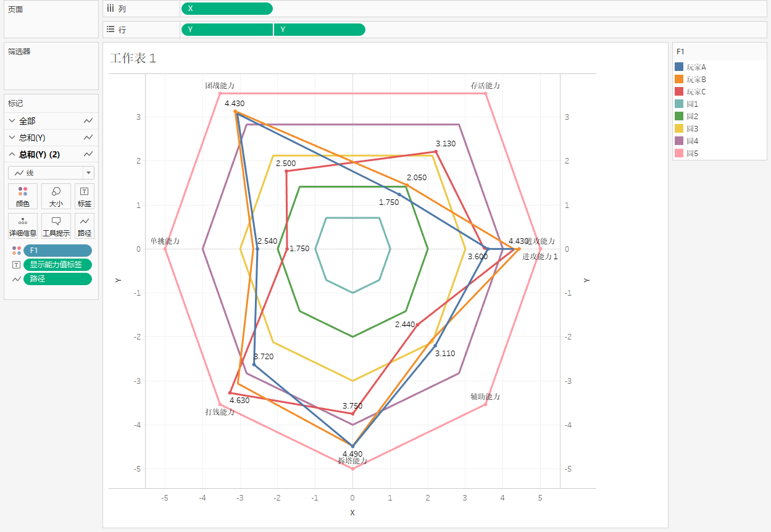771x532 pixels.
Task: Click the 拆塔能力 axis label on chart
Action: point(352,461)
